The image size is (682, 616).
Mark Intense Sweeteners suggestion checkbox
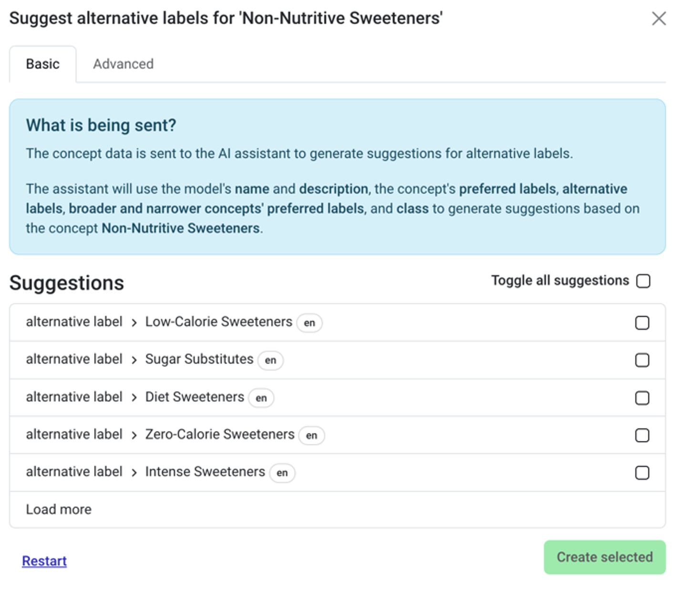(642, 472)
